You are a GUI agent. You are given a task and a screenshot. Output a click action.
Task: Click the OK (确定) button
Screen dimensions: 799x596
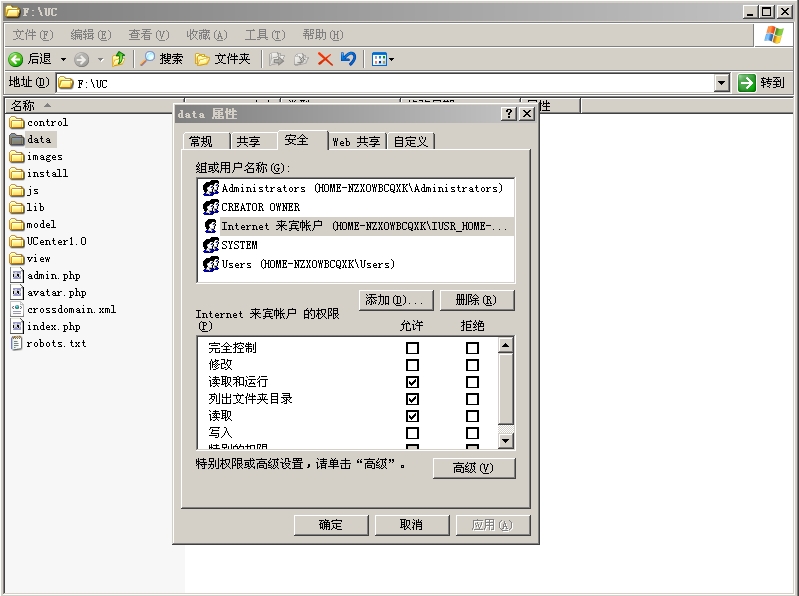331,525
